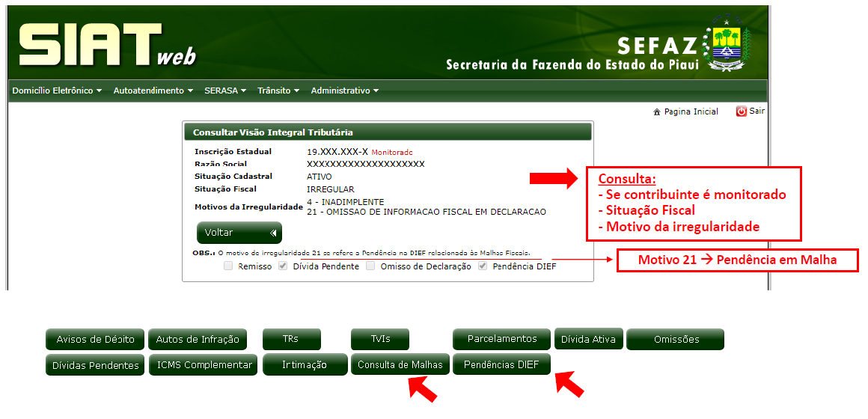Click the Situação Fiscal label
The image size is (868, 419).
(224, 189)
